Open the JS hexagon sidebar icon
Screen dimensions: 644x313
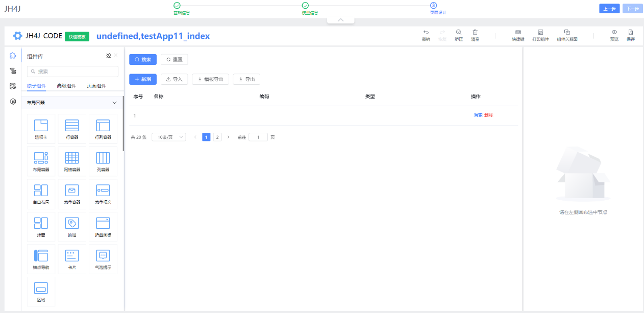click(13, 102)
